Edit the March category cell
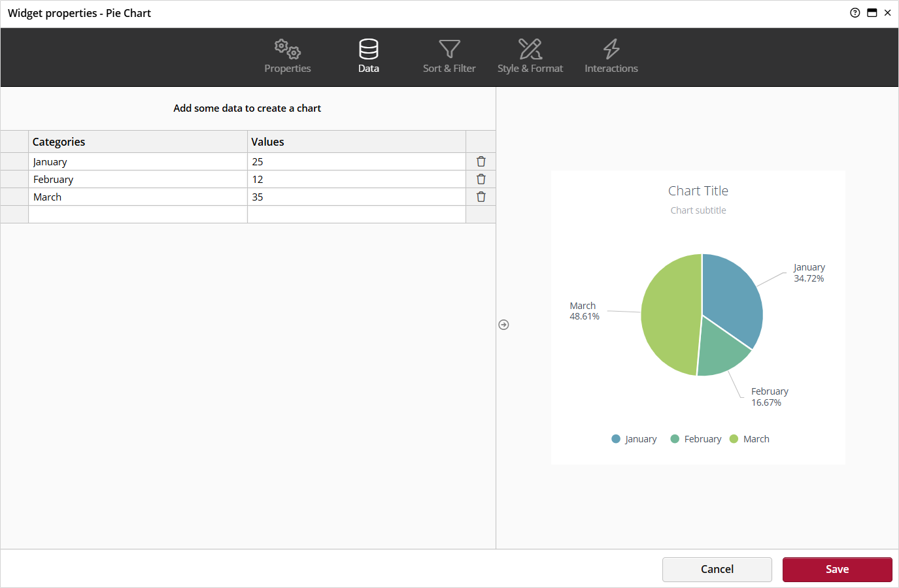This screenshot has width=899, height=588. point(138,197)
